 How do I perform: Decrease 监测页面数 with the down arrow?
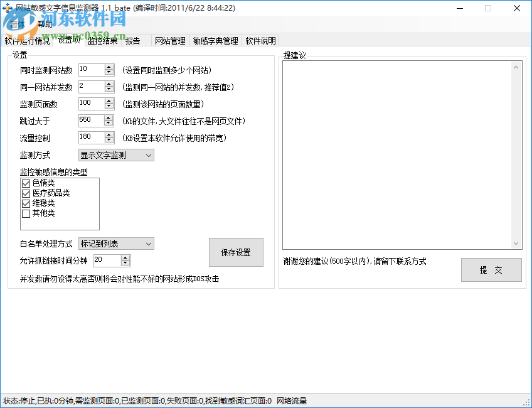pyautogui.click(x=108, y=107)
